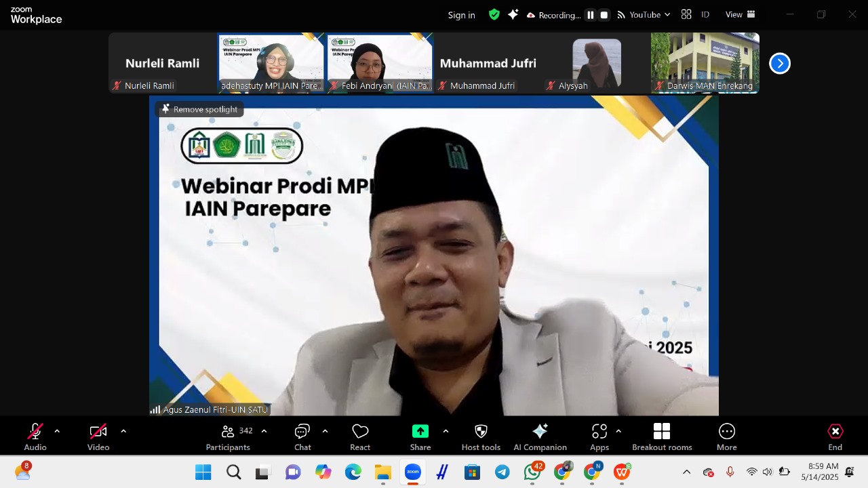Screen dimensions: 868x488
Task: Unmute microphone with Audio button
Action: click(35, 436)
